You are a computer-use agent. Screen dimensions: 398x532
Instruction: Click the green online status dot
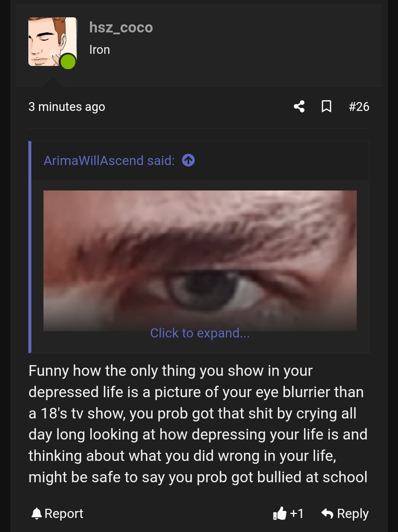(x=68, y=62)
